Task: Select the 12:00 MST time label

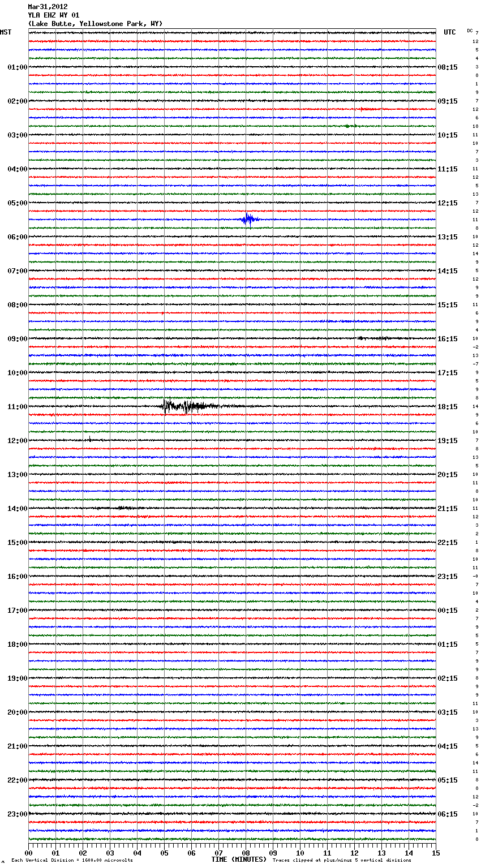Action: click(18, 441)
